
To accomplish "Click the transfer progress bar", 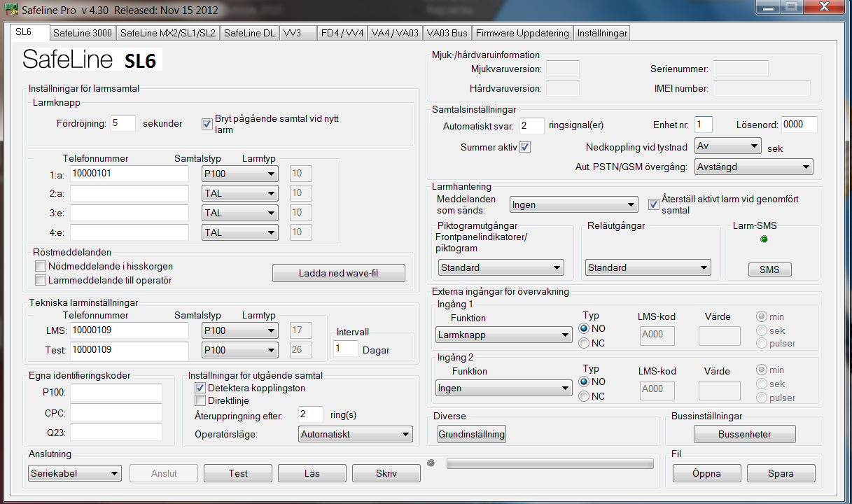I will tap(550, 463).
